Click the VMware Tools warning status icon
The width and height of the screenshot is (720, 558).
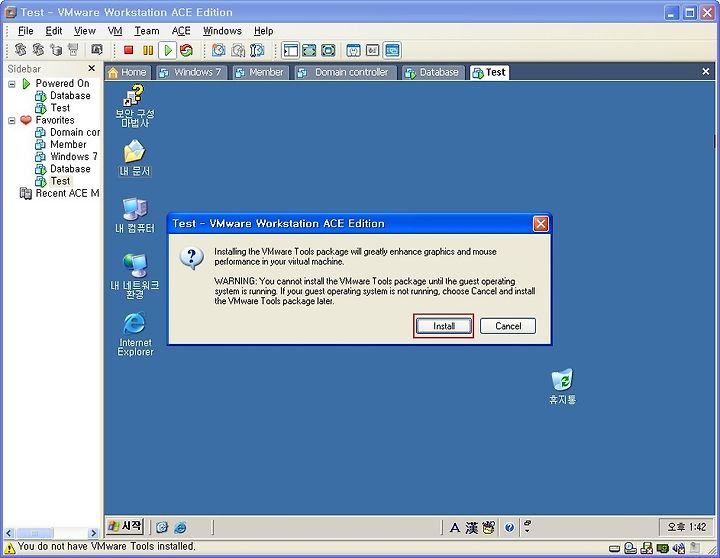pos(9,547)
